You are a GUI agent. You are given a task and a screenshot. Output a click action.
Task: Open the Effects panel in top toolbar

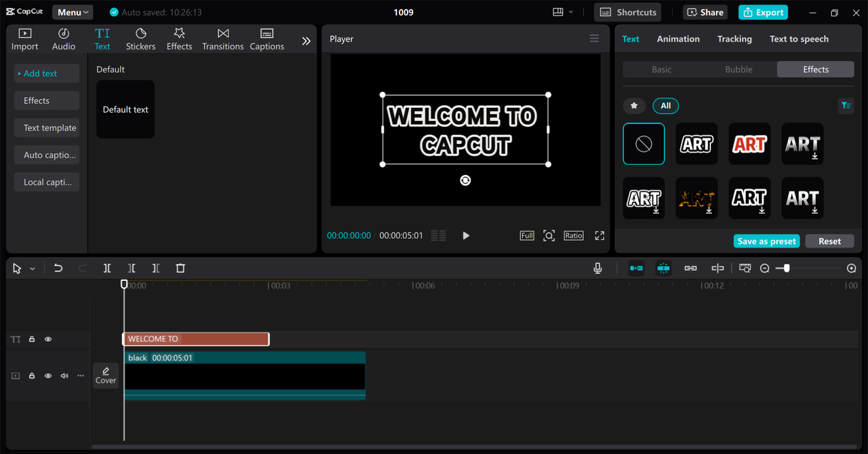[179, 39]
